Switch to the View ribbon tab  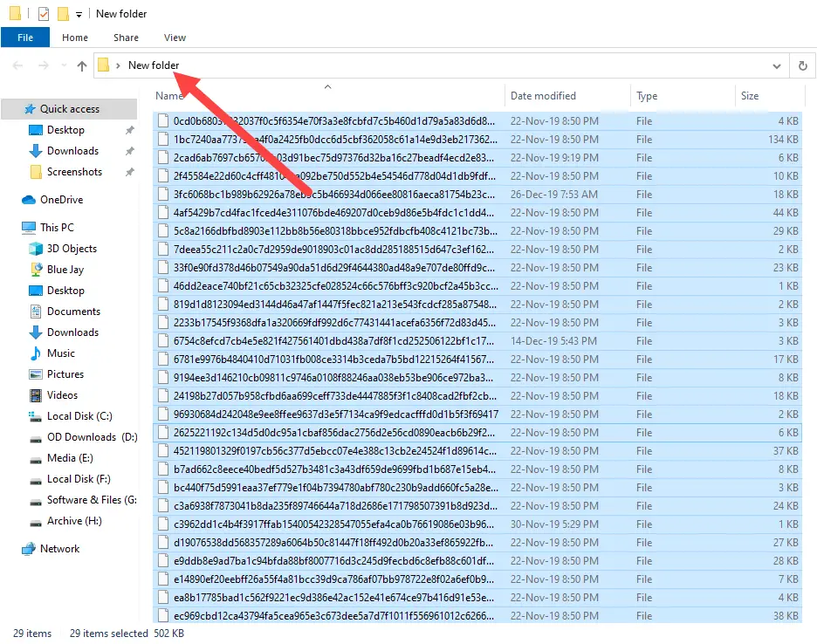[175, 38]
